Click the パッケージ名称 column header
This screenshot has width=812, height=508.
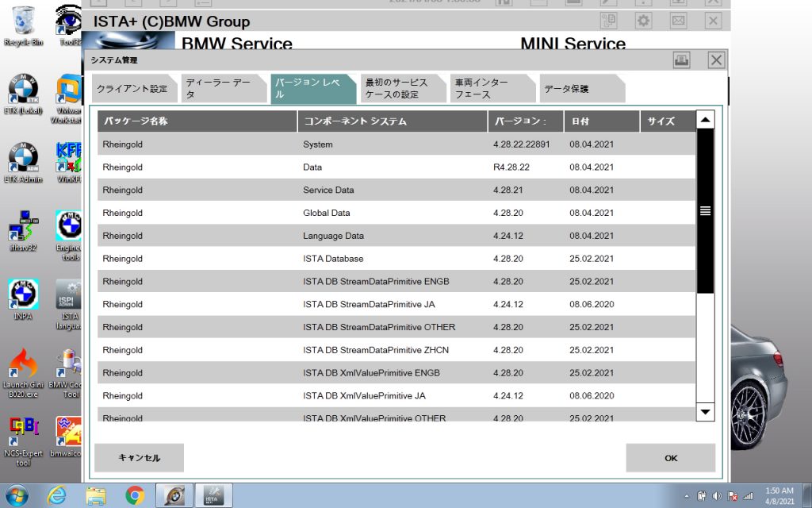(197, 121)
